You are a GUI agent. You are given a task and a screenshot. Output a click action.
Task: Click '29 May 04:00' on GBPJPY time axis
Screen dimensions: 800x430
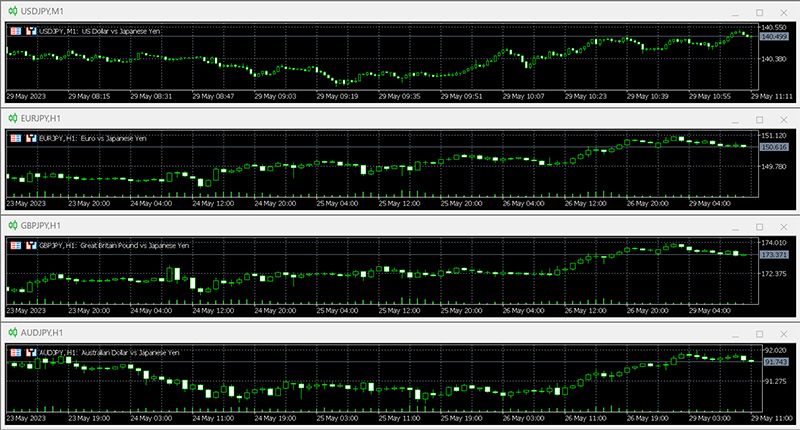(710, 311)
